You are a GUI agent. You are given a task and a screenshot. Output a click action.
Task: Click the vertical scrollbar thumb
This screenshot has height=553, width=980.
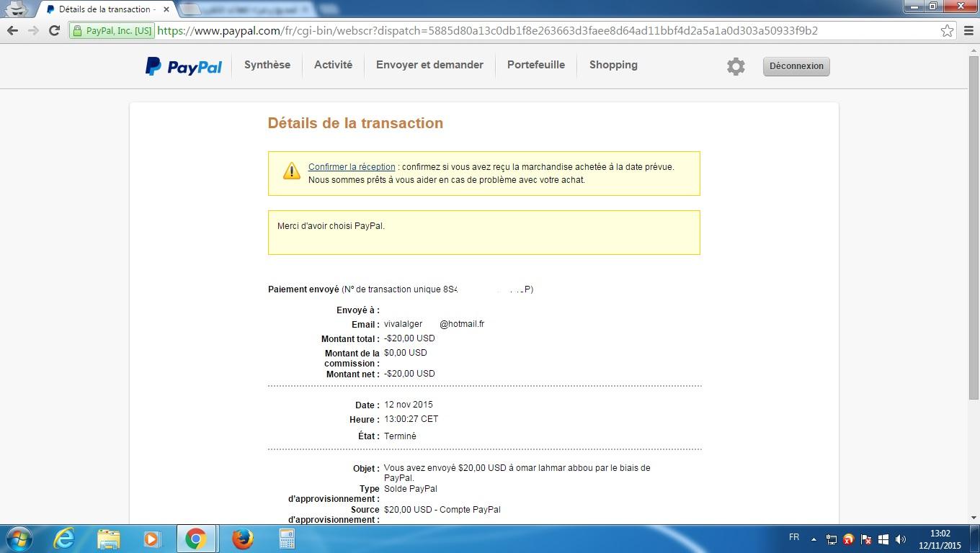[974, 227]
